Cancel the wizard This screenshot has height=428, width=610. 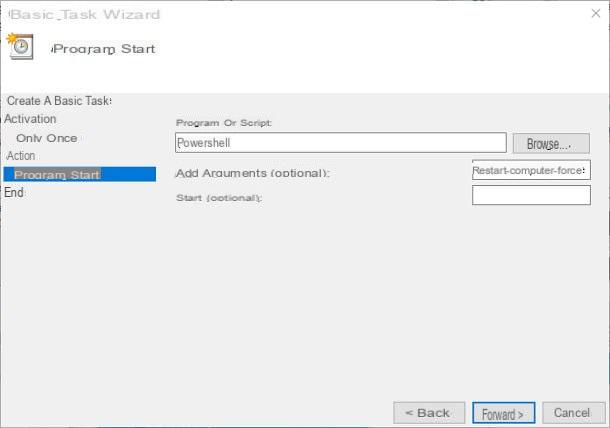click(573, 413)
